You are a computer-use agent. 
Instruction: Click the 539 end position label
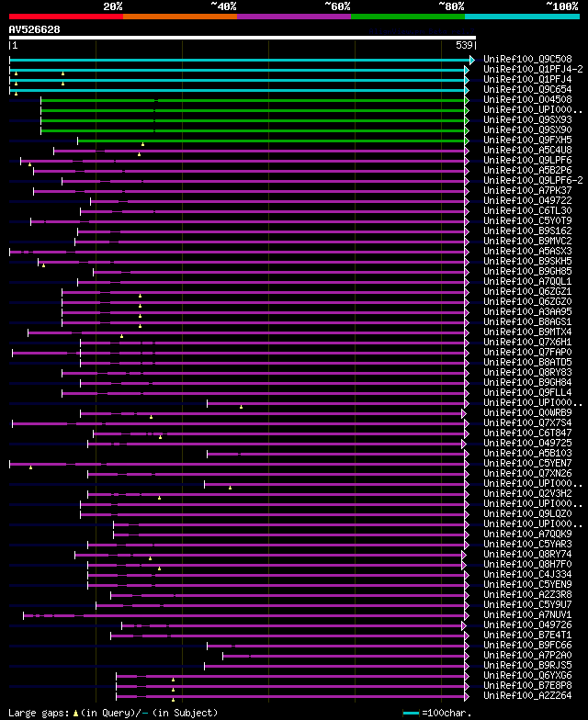coord(465,45)
